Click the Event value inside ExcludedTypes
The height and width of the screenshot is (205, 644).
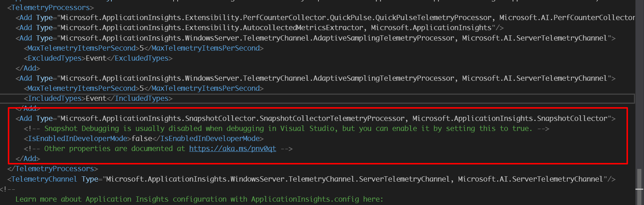coord(96,58)
